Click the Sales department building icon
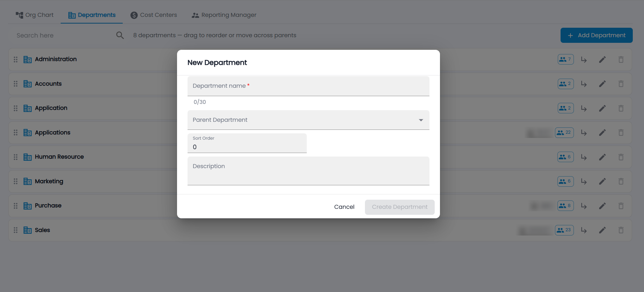The height and width of the screenshot is (292, 644). (27, 230)
